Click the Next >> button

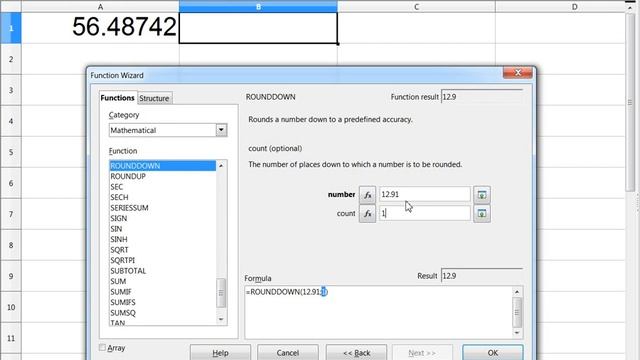[422, 352]
